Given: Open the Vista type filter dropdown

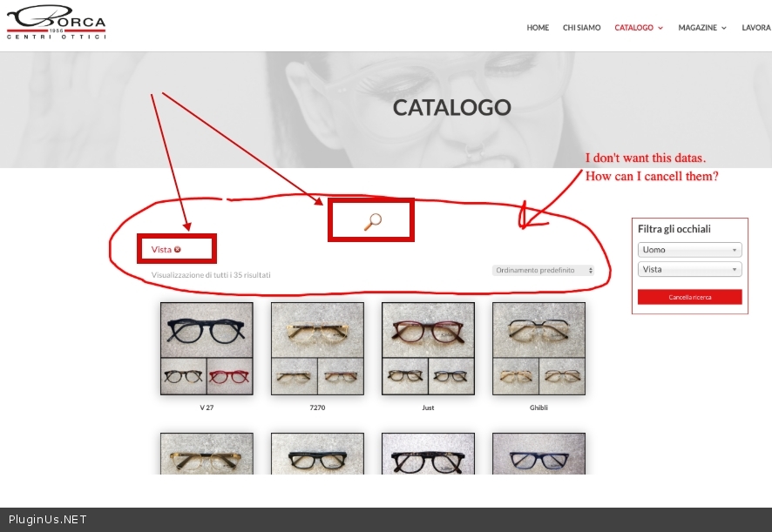Looking at the screenshot, I should [x=690, y=269].
